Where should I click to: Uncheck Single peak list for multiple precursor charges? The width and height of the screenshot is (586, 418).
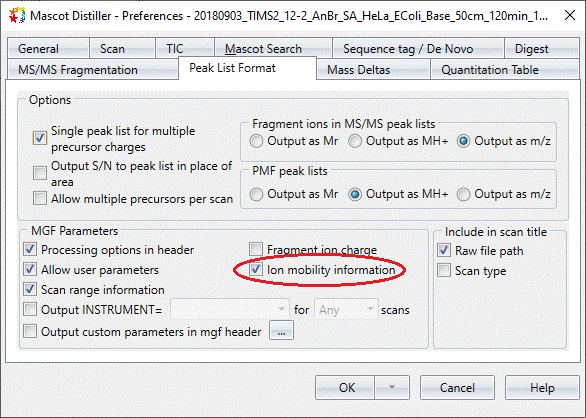coord(40,138)
